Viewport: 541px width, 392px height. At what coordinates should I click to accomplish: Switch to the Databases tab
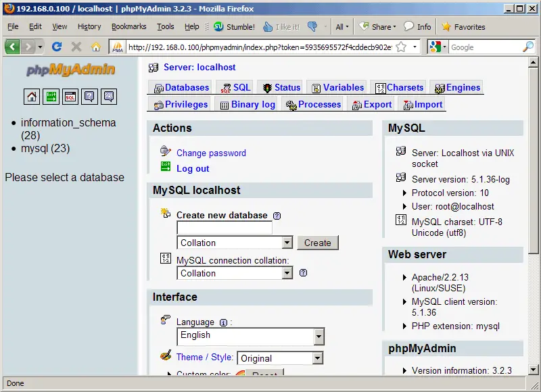(181, 88)
